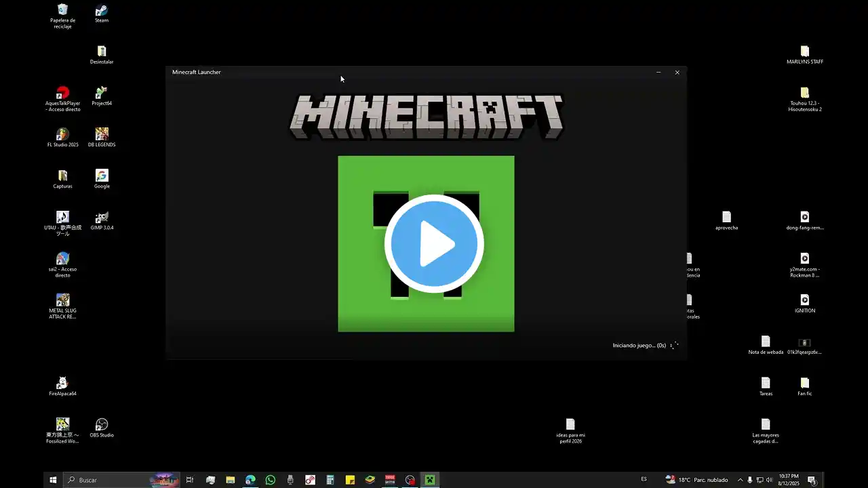This screenshot has height=488, width=868.
Task: Open Sticky Notes from the taskbar
Action: click(x=351, y=480)
